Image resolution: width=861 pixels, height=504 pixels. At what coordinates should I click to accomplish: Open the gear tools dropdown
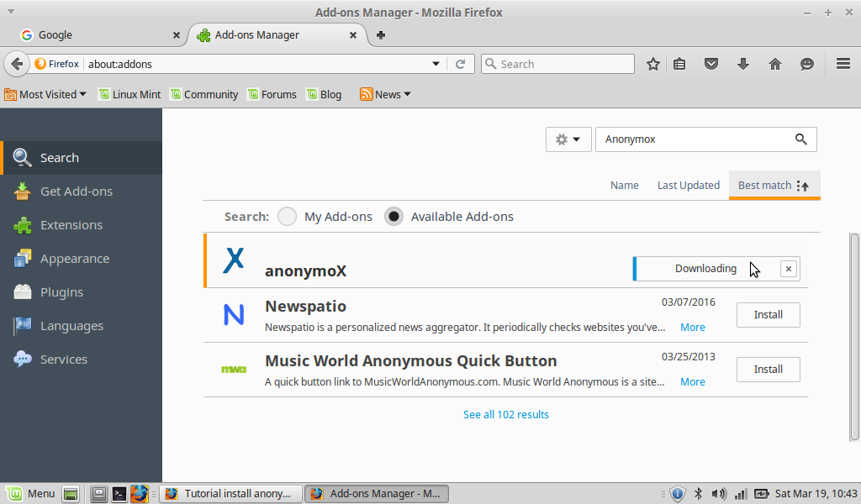tap(568, 139)
